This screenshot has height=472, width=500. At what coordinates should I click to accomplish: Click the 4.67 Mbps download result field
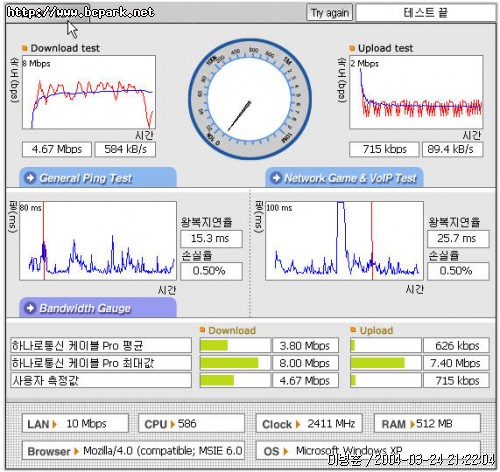tap(57, 149)
